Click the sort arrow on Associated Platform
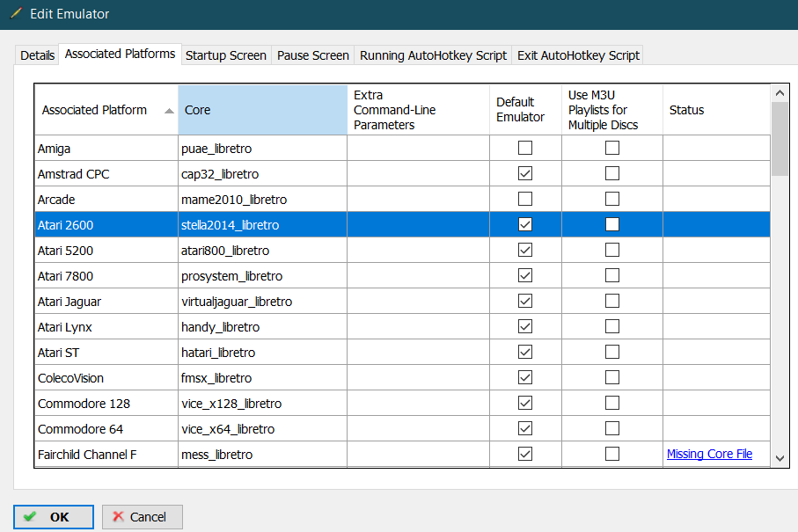Viewport: 798px width, 532px height. click(170, 111)
